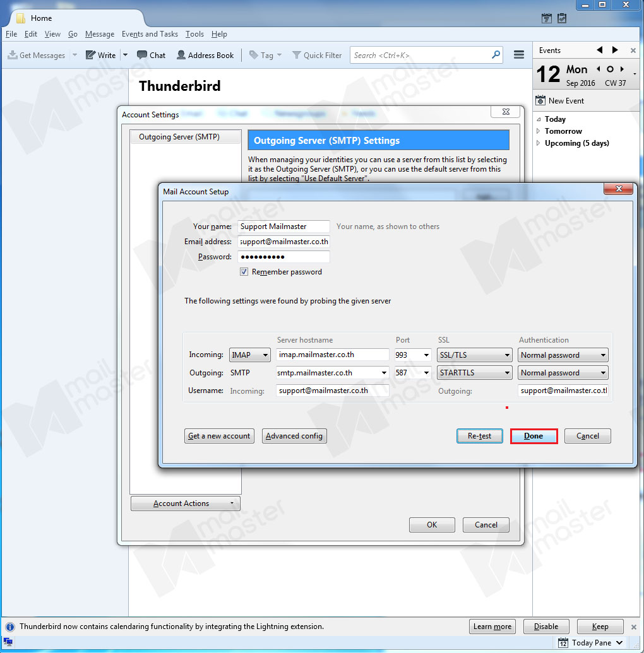Open the Write dropdown arrow
Viewport: 644px width, 653px height.
(125, 55)
